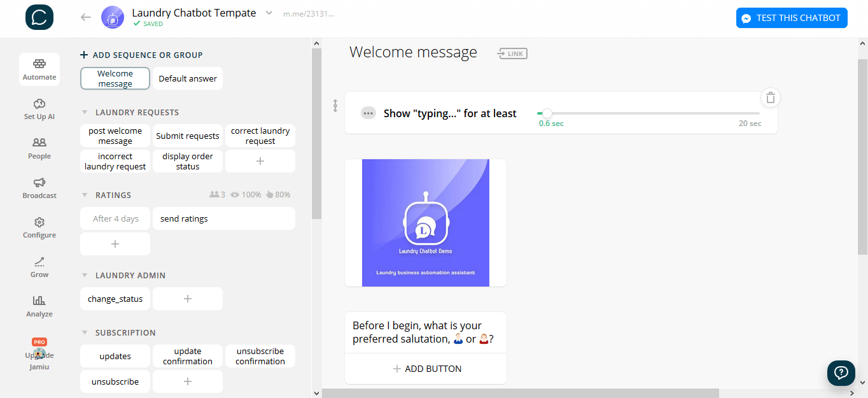This screenshot has width=868, height=398.
Task: Open the change_status block
Action: click(115, 299)
